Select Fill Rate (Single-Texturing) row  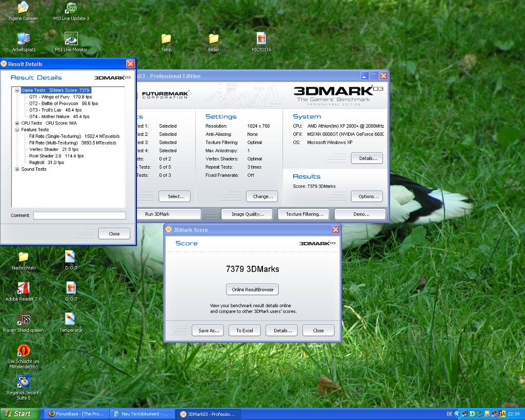(x=74, y=136)
